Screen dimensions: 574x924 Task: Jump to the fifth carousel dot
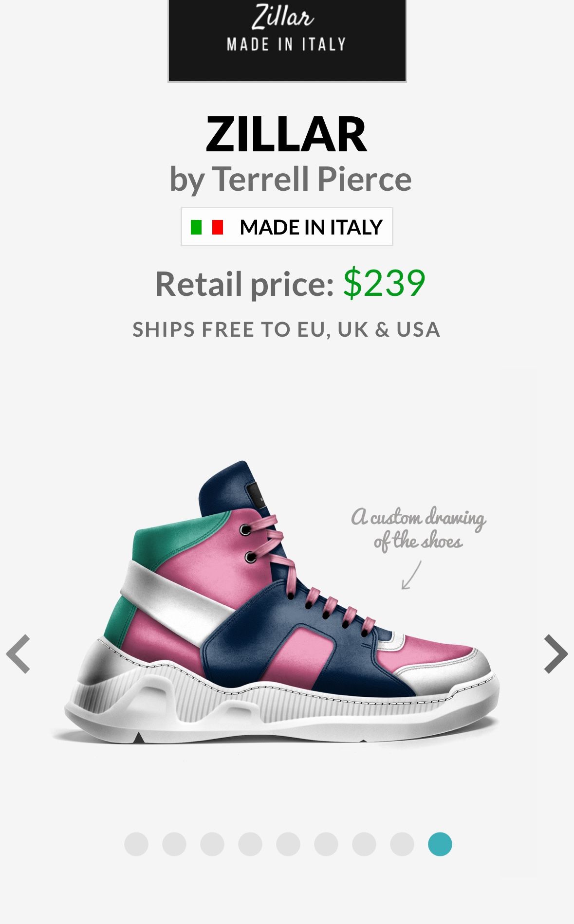tap(288, 844)
